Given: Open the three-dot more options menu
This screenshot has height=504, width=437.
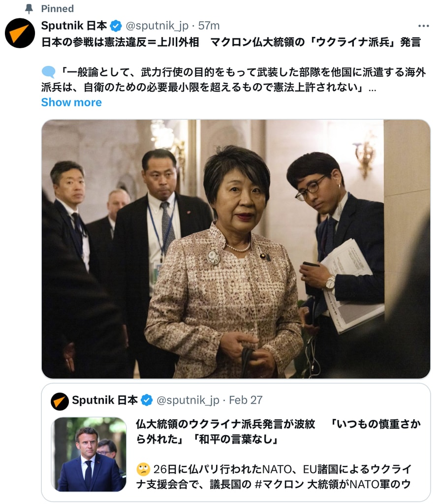Looking at the screenshot, I should [x=424, y=26].
